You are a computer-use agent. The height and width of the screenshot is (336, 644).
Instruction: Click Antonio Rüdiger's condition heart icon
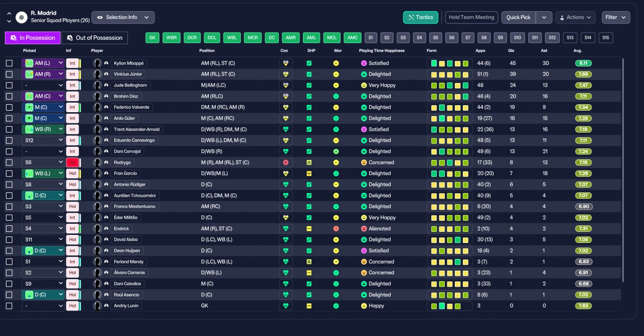click(286, 185)
